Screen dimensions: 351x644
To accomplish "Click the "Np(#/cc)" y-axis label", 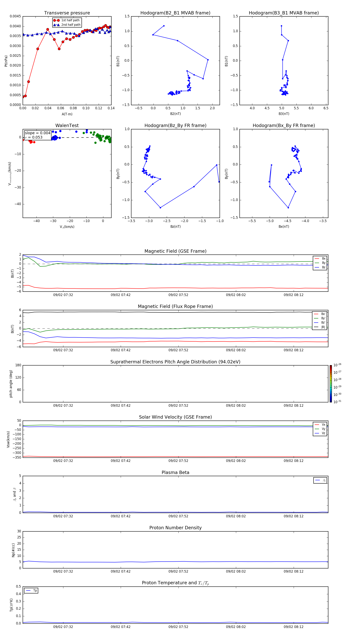I will (13, 550).
